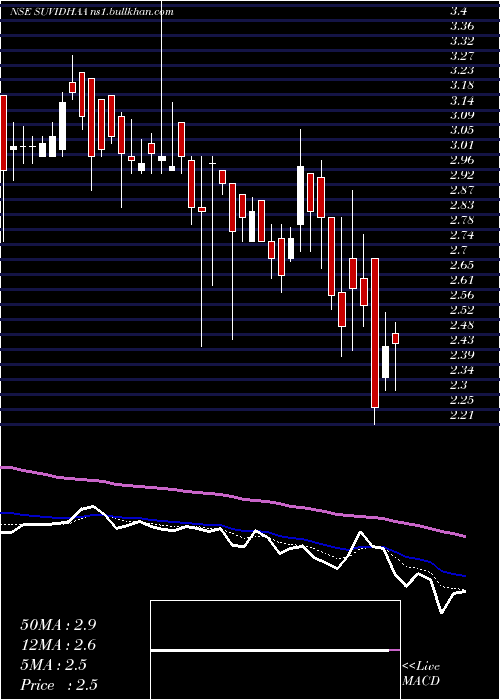Click the 3.36 price axis label
This screenshot has height=700, width=500.
(462, 26)
